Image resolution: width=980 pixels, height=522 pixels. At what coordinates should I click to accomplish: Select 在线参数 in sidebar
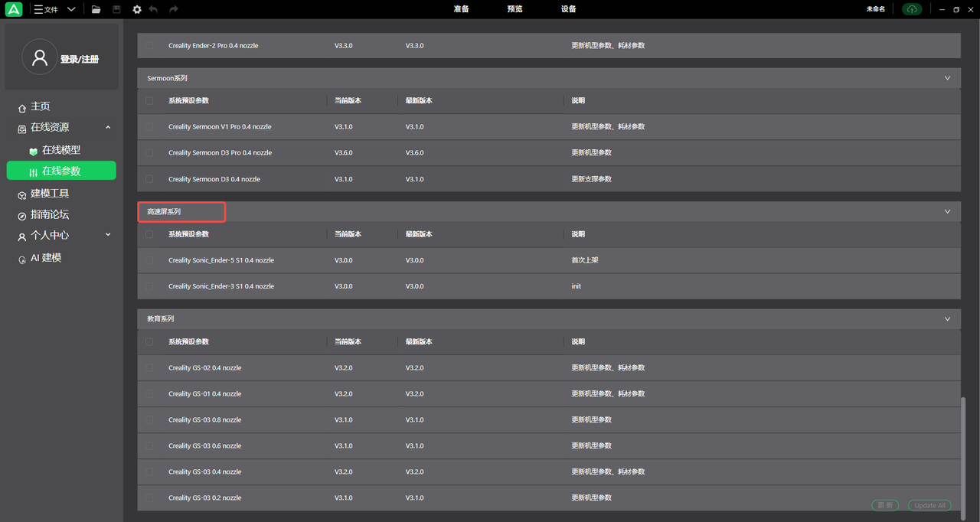pyautogui.click(x=61, y=171)
